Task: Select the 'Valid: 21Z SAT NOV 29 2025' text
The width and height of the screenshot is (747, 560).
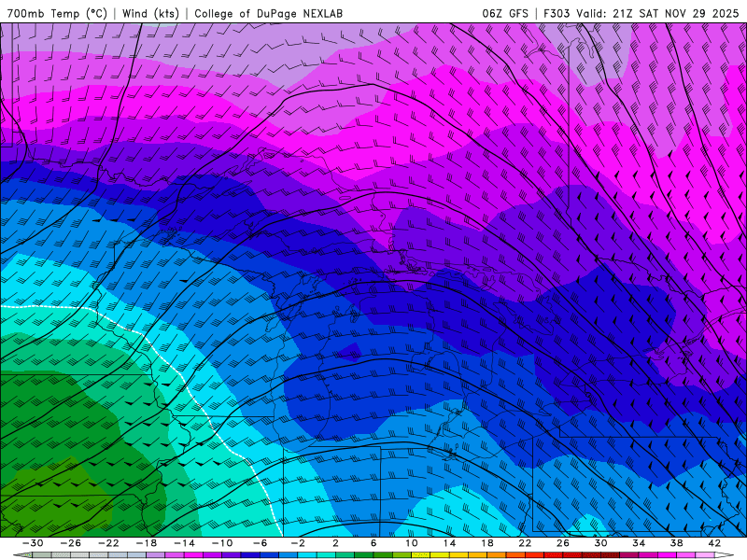Action: click(x=657, y=13)
